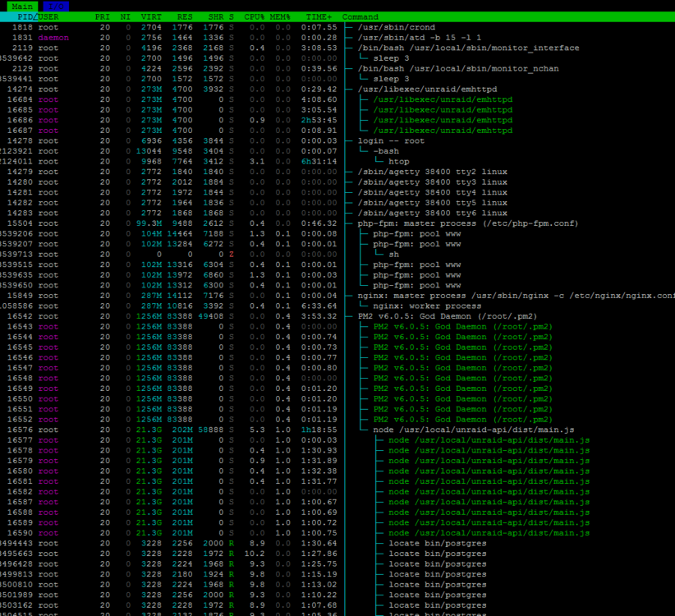Select the login -- root process row
This screenshot has width=675, height=616.
point(337,140)
